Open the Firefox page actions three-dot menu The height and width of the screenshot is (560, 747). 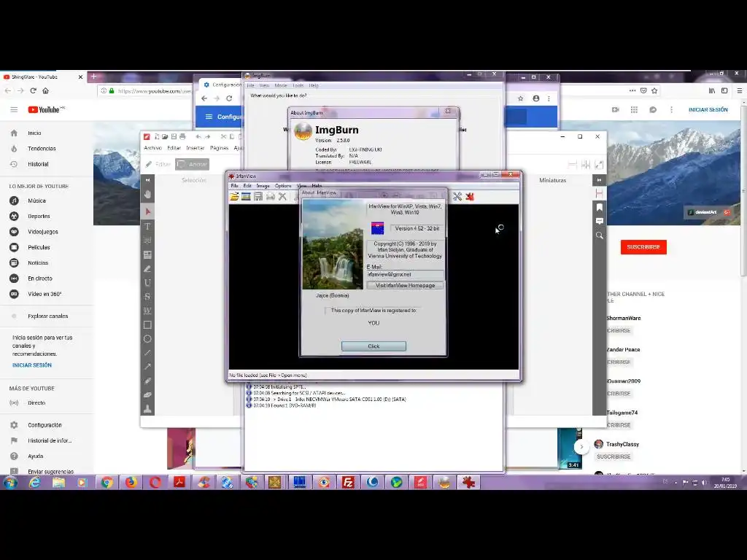pos(632,90)
